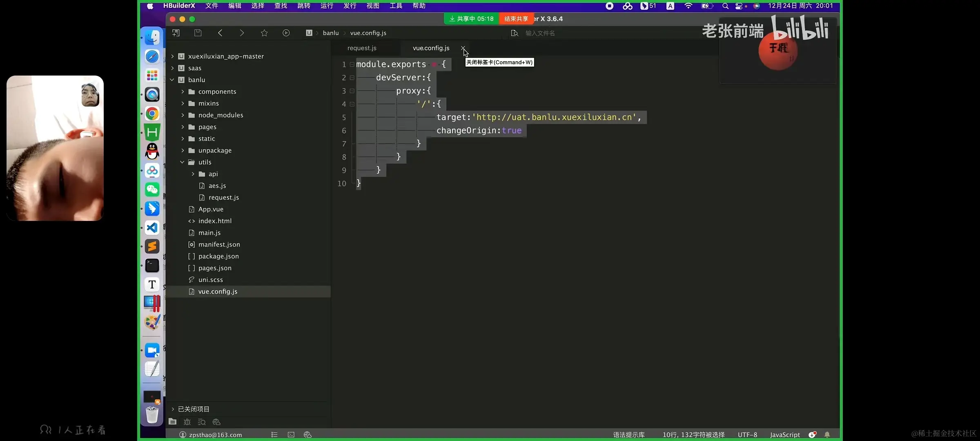Open the terminal icon in status bar
This screenshot has height=441, width=980.
click(x=291, y=434)
